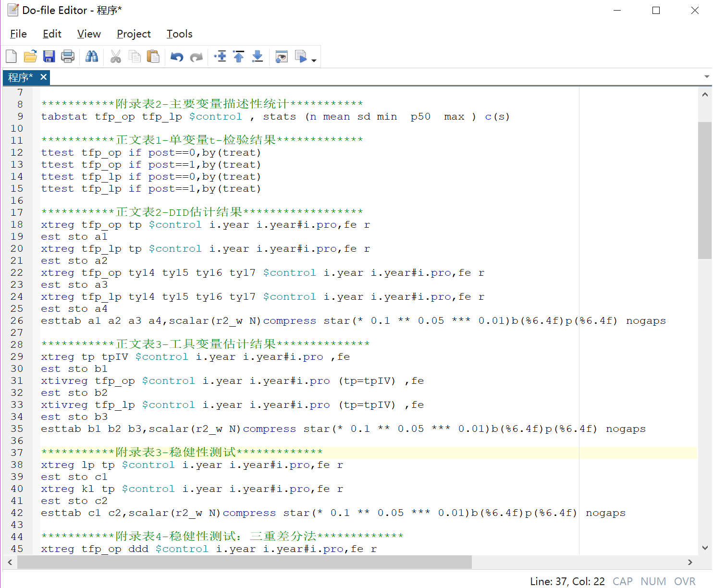This screenshot has height=588, width=713.
Task: Create a new do-file with the blank page icon
Action: 11,57
